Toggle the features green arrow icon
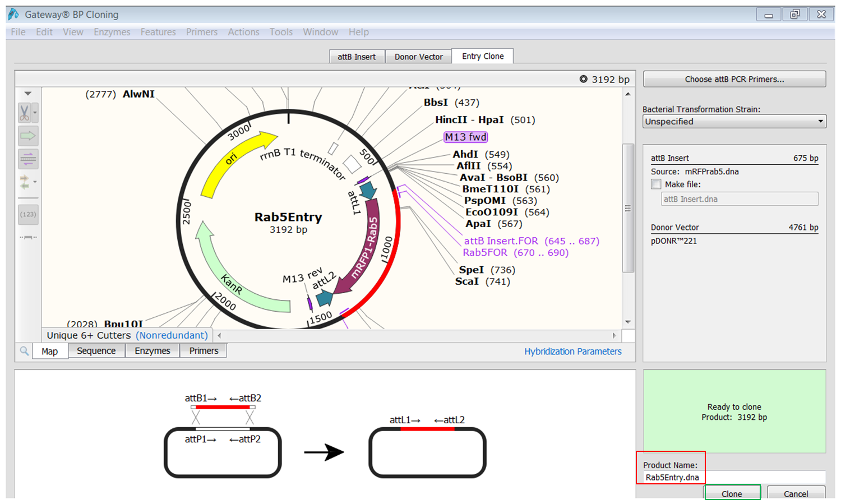The height and width of the screenshot is (504, 841). click(x=28, y=136)
